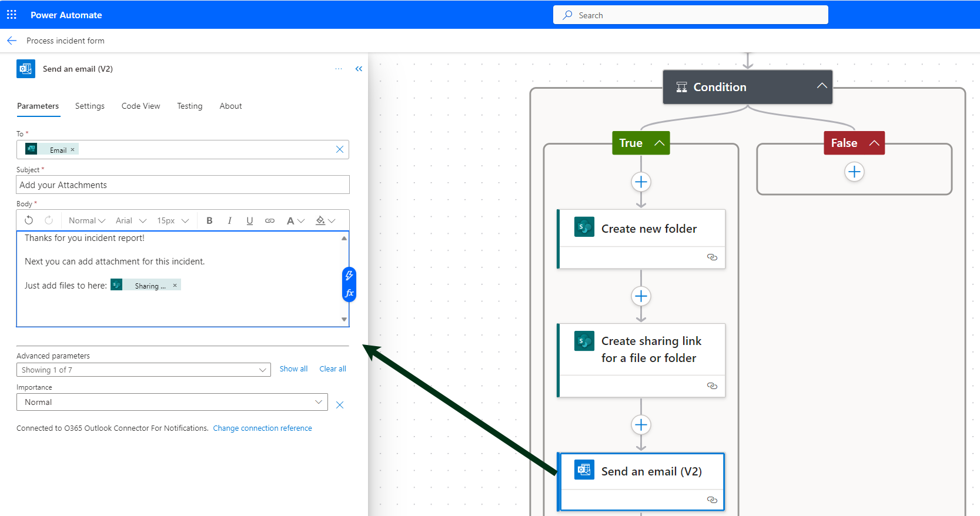This screenshot has height=516, width=980.
Task: Toggle bold formatting in the body editor
Action: click(x=209, y=220)
